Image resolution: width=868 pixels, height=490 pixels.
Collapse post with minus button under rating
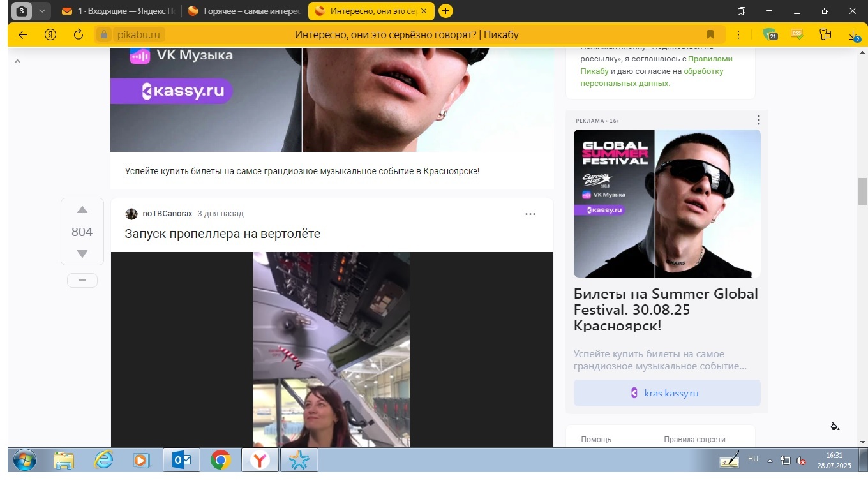click(82, 280)
